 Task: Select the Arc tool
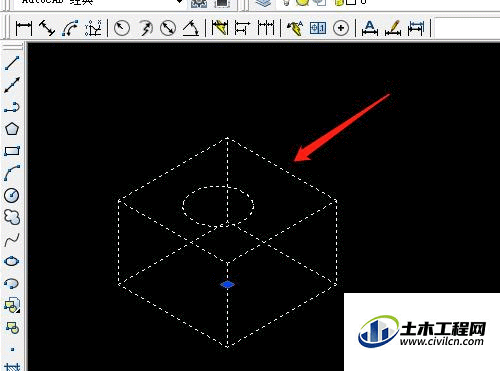pyautogui.click(x=12, y=173)
